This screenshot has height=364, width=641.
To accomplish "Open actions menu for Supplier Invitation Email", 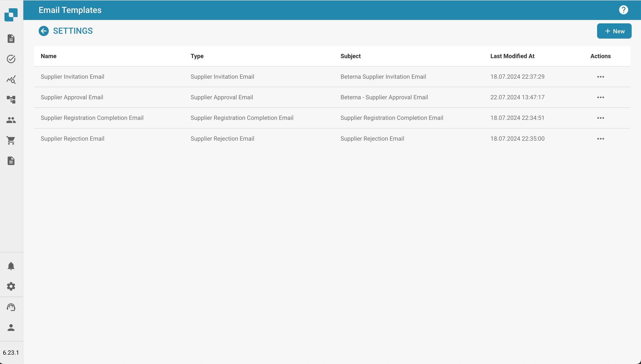I will click(600, 77).
